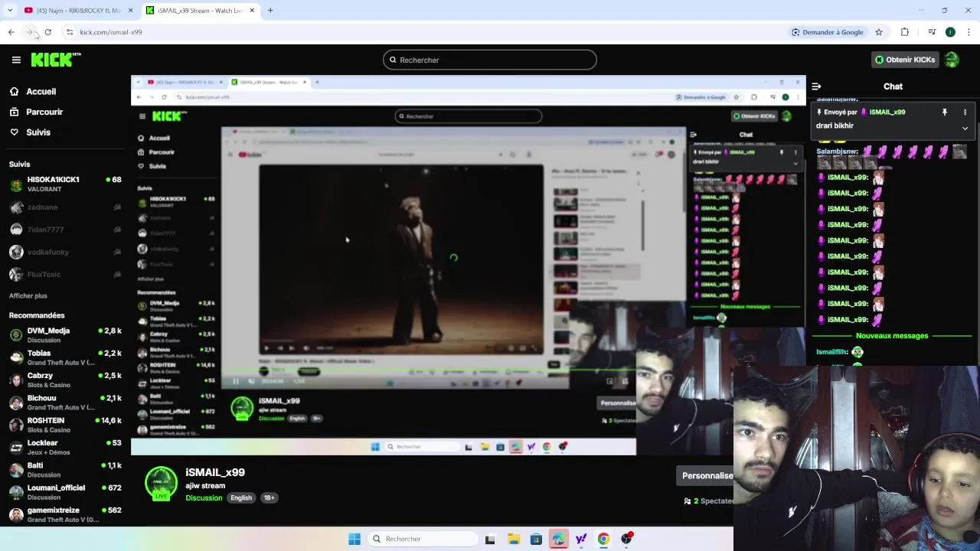Screen dimensions: 980x551
Task: Open the vodkafunky channel
Action: (x=65, y=252)
